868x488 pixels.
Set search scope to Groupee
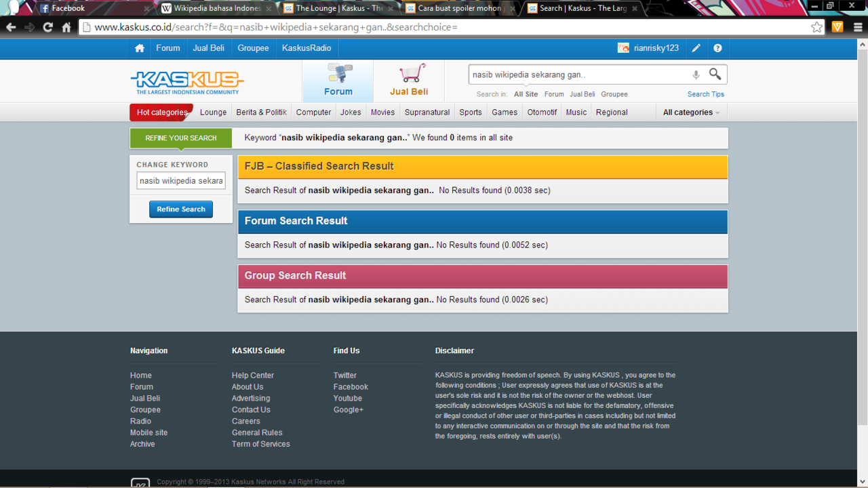(614, 94)
